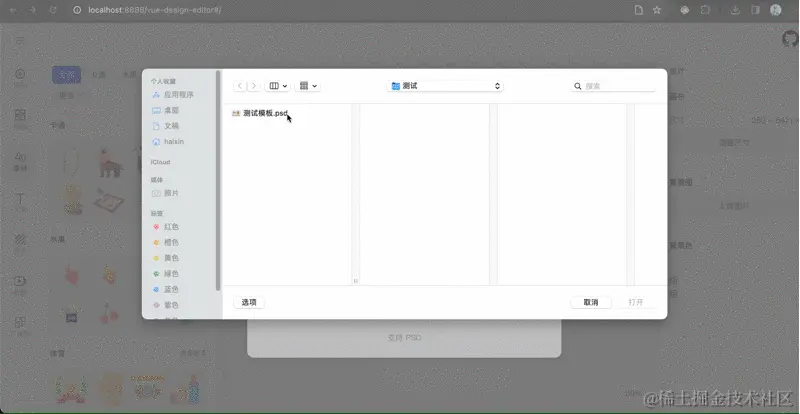Image resolution: width=800 pixels, height=414 pixels.
Task: Open 照片 under the media section
Action: (x=166, y=193)
